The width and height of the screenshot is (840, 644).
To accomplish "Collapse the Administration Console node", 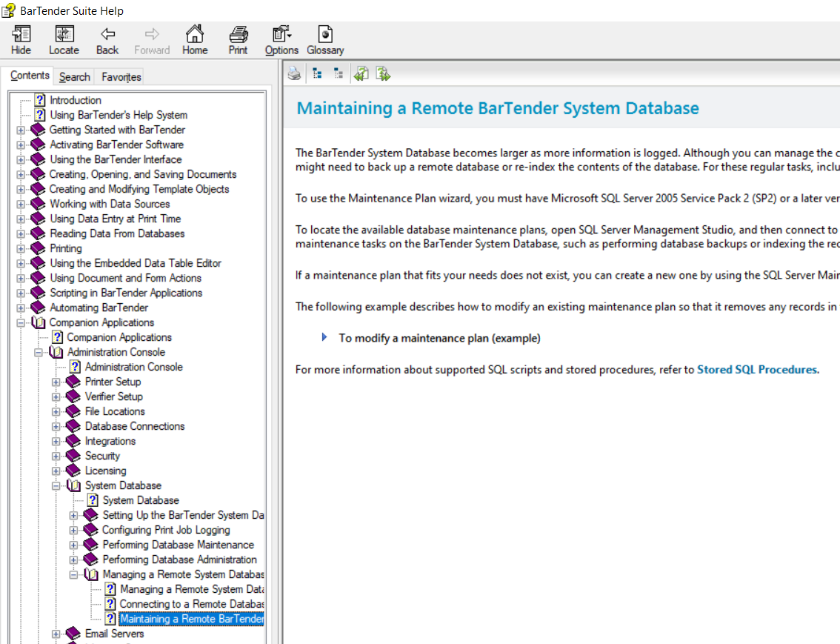I will point(38,353).
